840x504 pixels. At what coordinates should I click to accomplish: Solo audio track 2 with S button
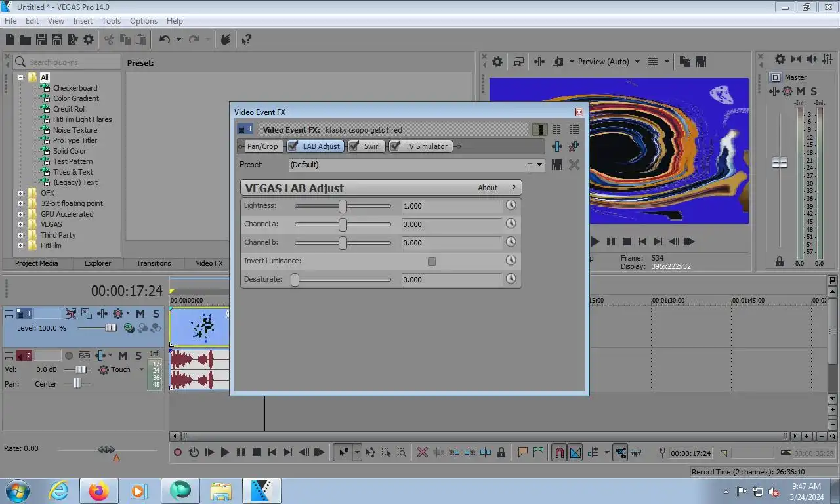[138, 356]
